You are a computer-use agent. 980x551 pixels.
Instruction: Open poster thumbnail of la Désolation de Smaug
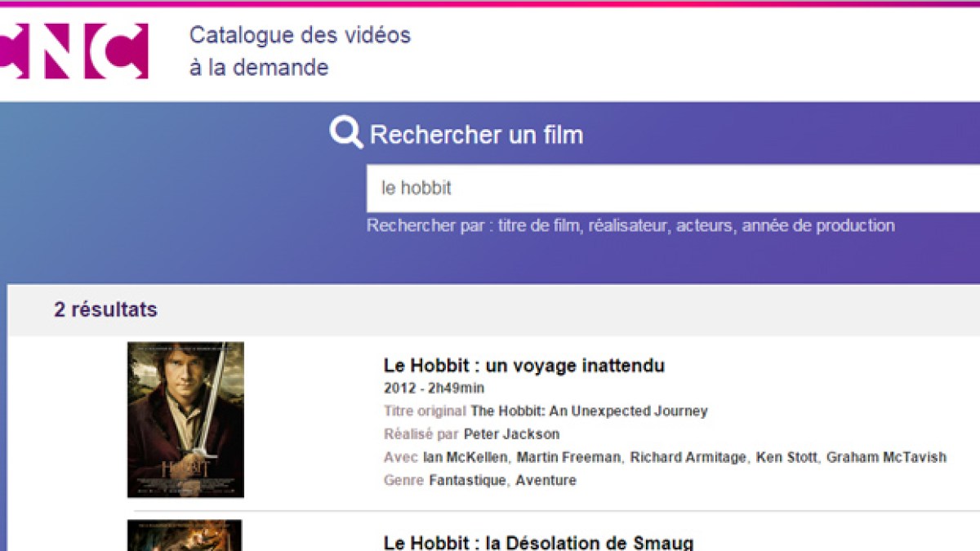tap(185, 535)
